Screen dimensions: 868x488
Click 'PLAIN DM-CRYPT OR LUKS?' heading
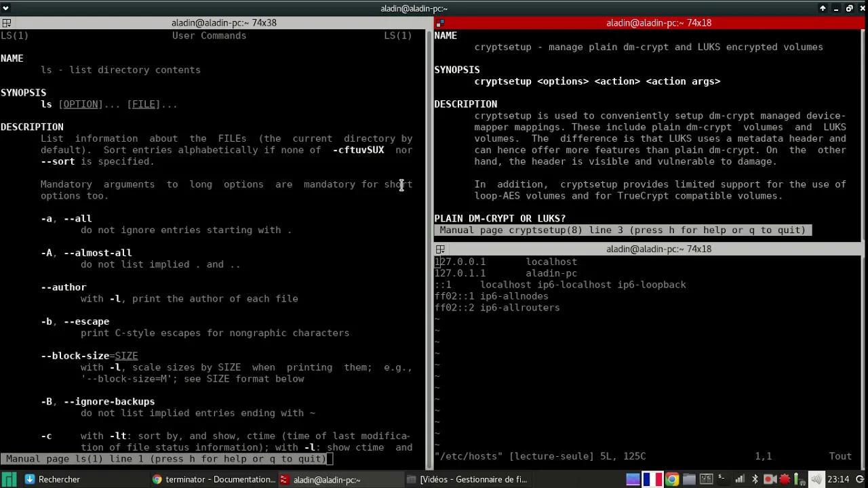(x=500, y=218)
